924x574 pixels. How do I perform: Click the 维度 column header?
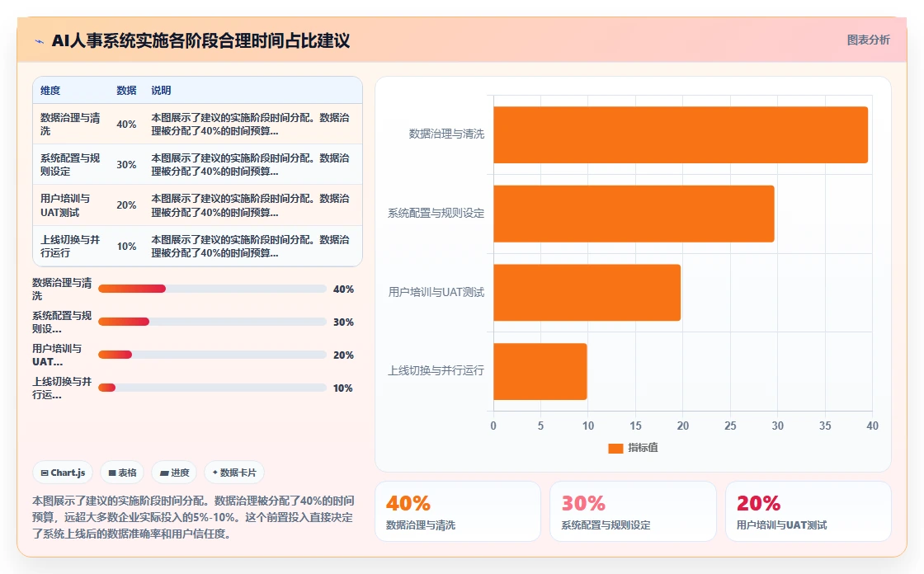[x=50, y=90]
